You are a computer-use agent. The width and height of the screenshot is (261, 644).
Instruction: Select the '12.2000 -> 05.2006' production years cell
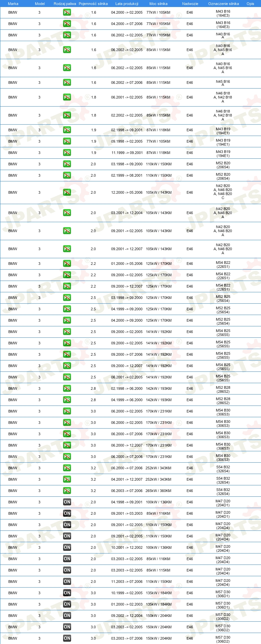tap(127, 193)
